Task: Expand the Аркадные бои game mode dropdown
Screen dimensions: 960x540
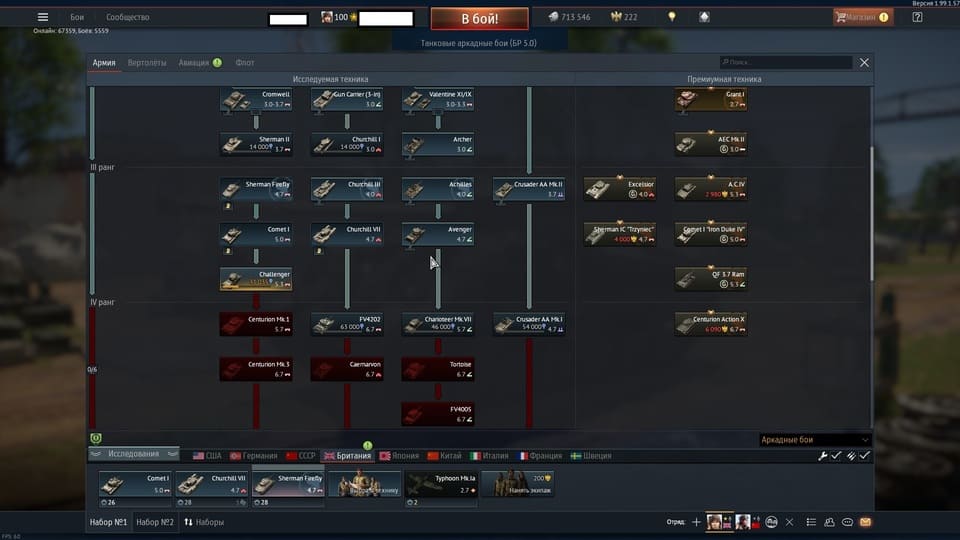Action: tap(815, 440)
